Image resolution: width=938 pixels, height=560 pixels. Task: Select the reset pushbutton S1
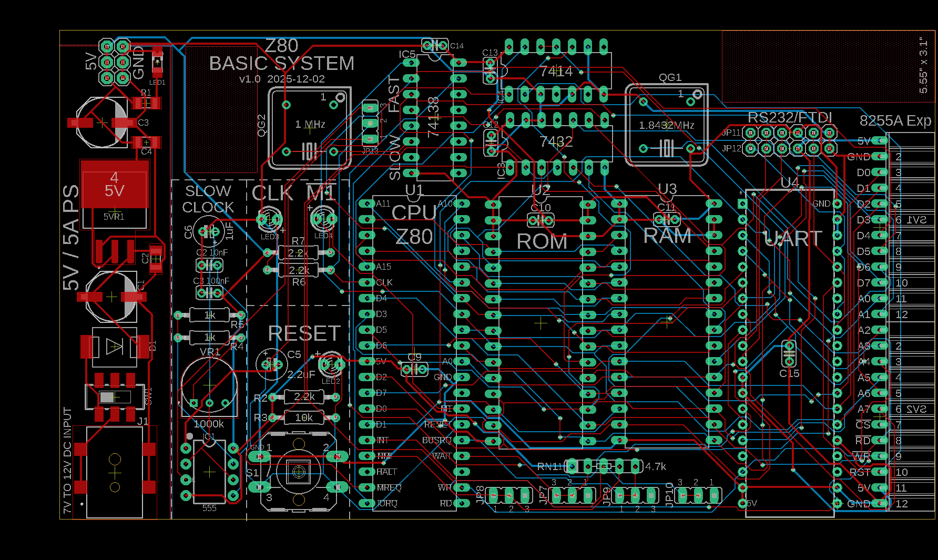(x=298, y=471)
